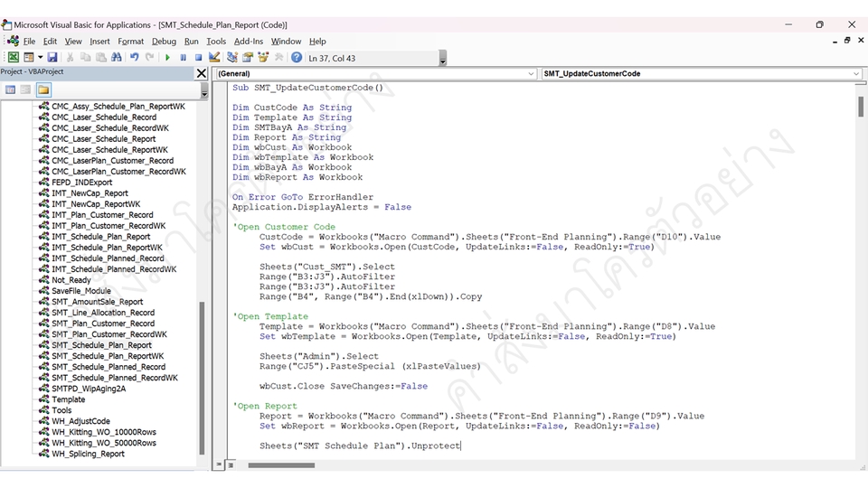Open the Insert menu
Image resolution: width=868 pixels, height=488 pixels.
click(x=99, y=42)
